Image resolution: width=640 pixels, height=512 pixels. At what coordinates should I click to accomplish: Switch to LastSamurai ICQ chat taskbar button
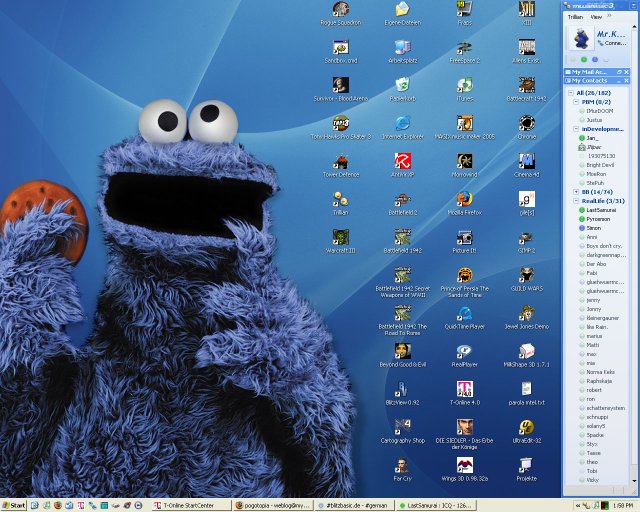tap(436, 505)
